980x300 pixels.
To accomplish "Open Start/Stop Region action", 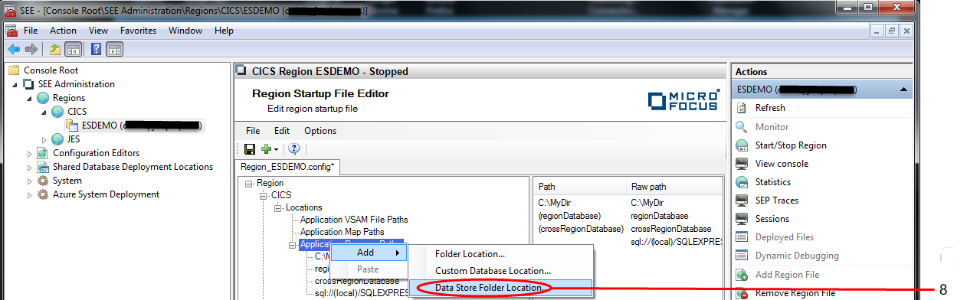I will (x=791, y=145).
